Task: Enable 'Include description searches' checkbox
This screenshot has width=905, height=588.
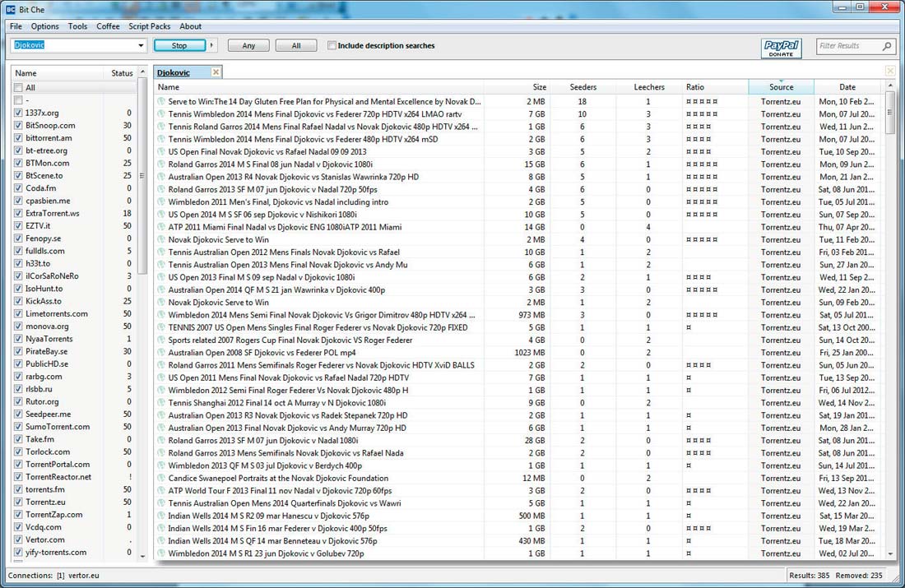Action: pos(332,45)
